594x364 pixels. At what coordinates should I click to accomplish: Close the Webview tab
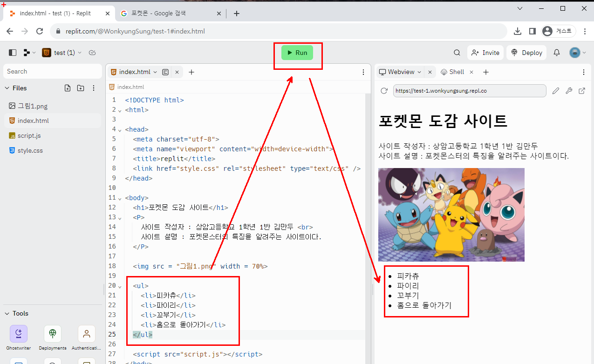tap(430, 72)
